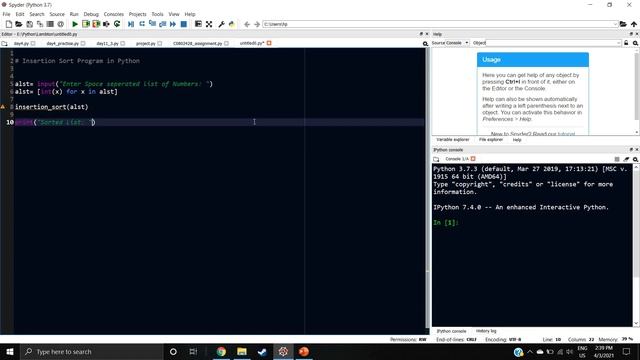Screen dimensions: 640x360
Task: Expand the Object field history dropdown
Action: [x=619, y=43]
